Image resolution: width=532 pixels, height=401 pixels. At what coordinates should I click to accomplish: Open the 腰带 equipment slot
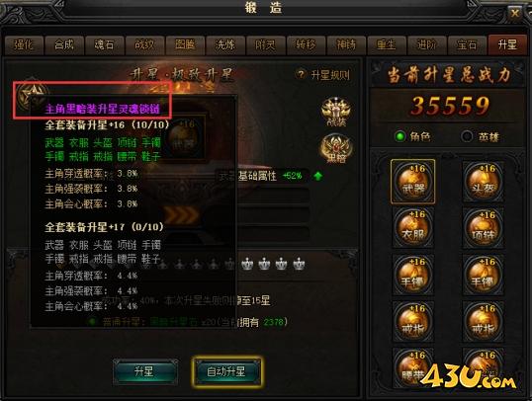pyautogui.click(x=413, y=368)
